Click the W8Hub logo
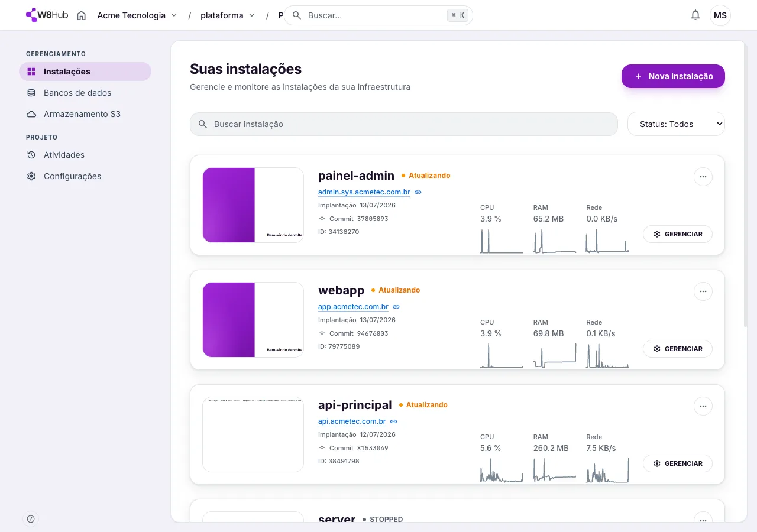This screenshot has width=757, height=532. (x=47, y=15)
